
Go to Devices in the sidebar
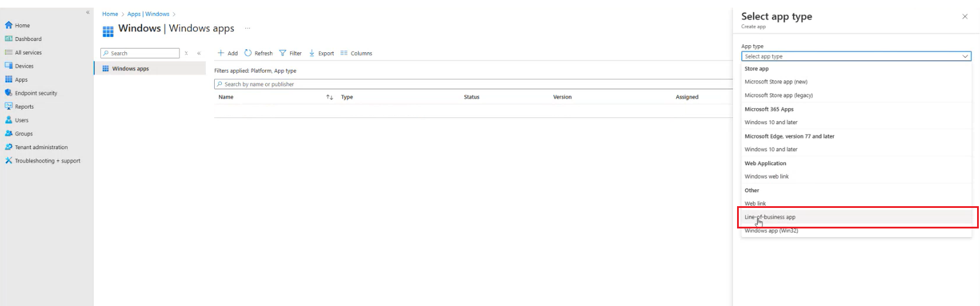click(24, 66)
